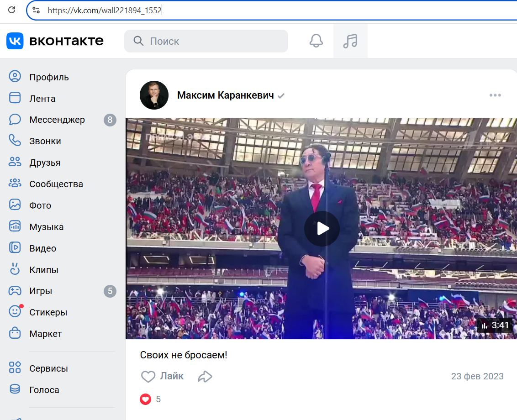This screenshot has width=517, height=420.
Task: Click the post date 23 фев 2023
Action: [x=477, y=376]
